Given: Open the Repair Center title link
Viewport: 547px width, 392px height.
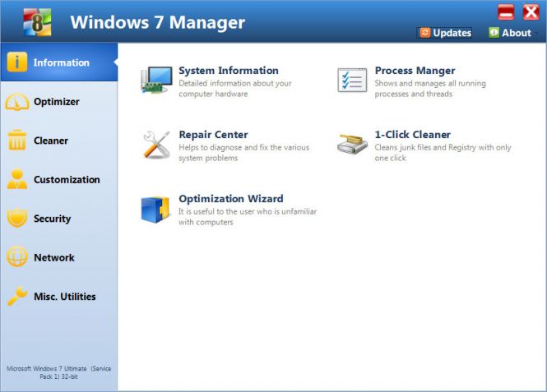Looking at the screenshot, I should pyautogui.click(x=213, y=135).
